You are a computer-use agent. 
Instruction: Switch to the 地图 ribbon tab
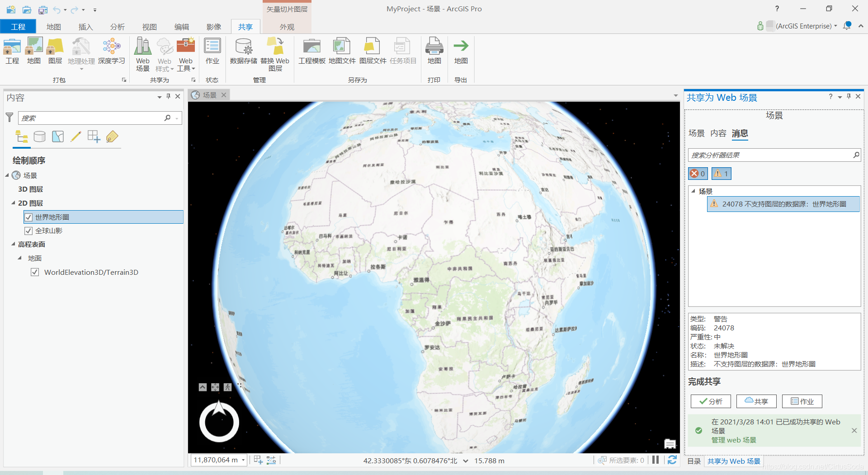(54, 27)
